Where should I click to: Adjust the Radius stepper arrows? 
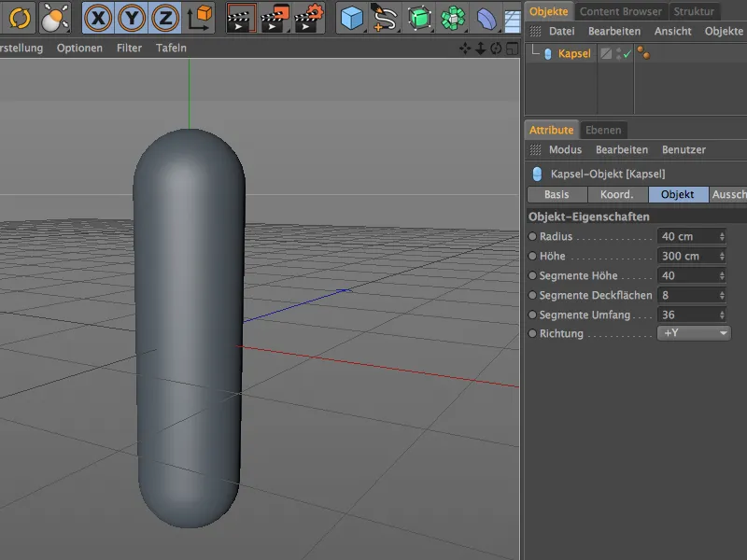point(722,236)
